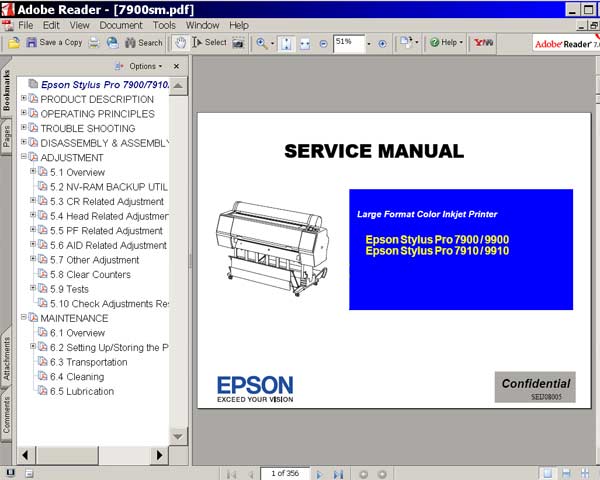Click the Zoom In plus button
This screenshot has width=600, height=480.
pos(382,44)
